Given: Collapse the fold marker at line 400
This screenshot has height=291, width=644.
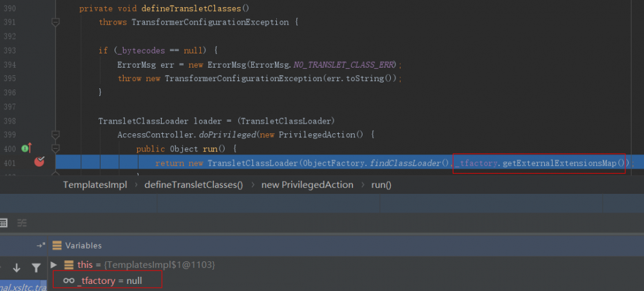Looking at the screenshot, I should click(55, 148).
